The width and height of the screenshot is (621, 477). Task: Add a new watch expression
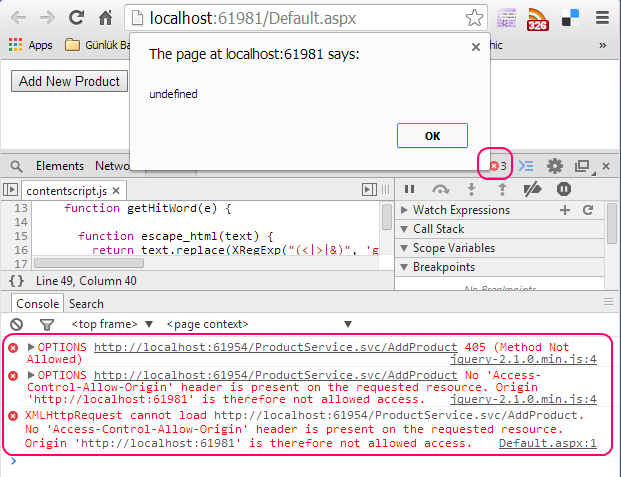pos(565,210)
